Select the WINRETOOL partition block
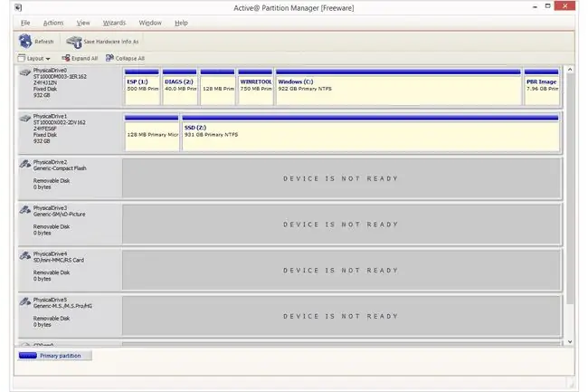 click(255, 87)
